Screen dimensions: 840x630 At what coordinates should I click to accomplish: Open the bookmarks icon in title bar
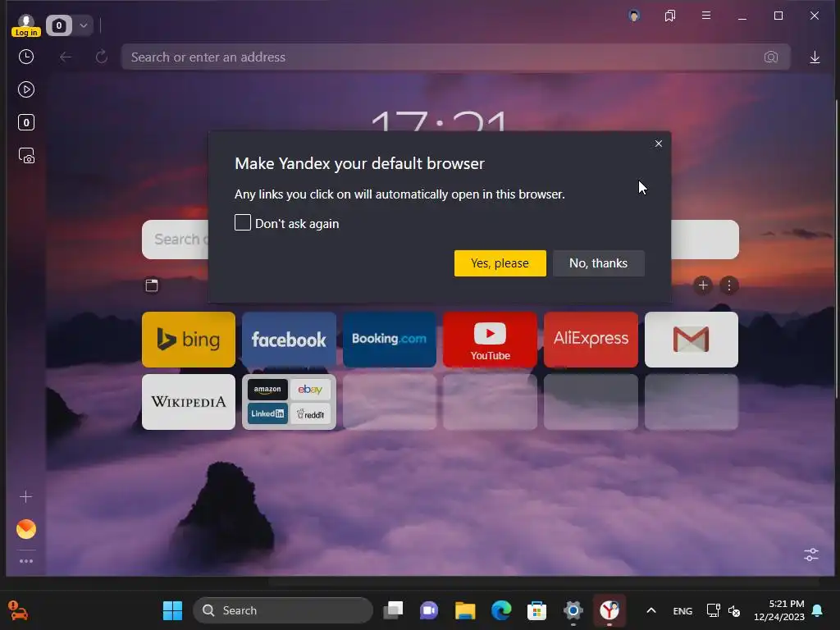(x=669, y=16)
